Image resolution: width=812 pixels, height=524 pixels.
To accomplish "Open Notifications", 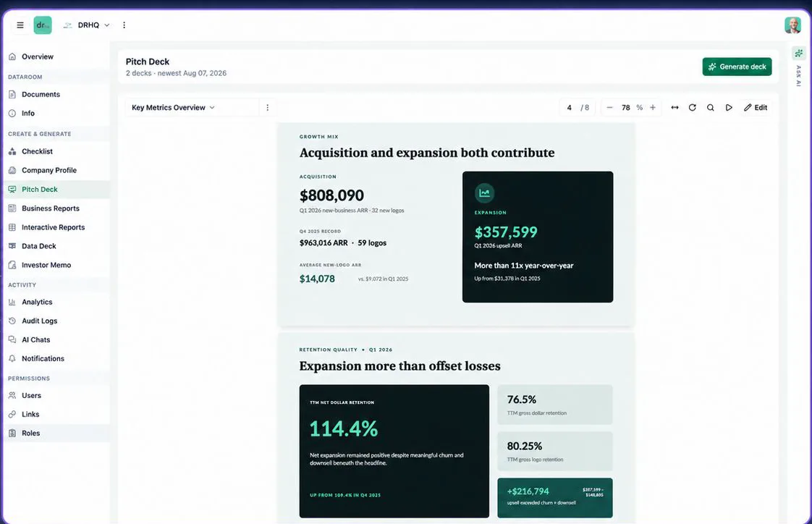I will pyautogui.click(x=56, y=358).
